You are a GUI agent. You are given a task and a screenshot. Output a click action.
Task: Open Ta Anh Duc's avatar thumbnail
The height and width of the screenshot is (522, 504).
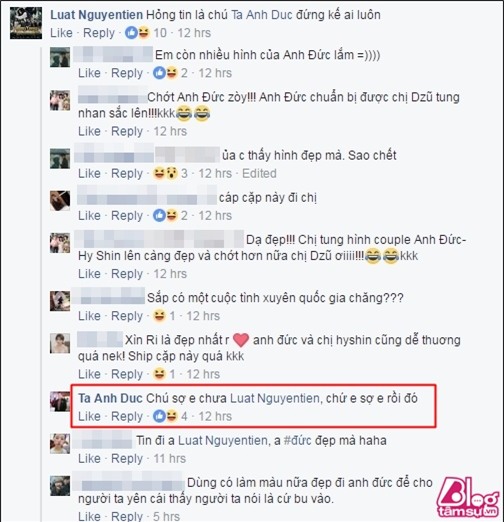pyautogui.click(x=60, y=402)
